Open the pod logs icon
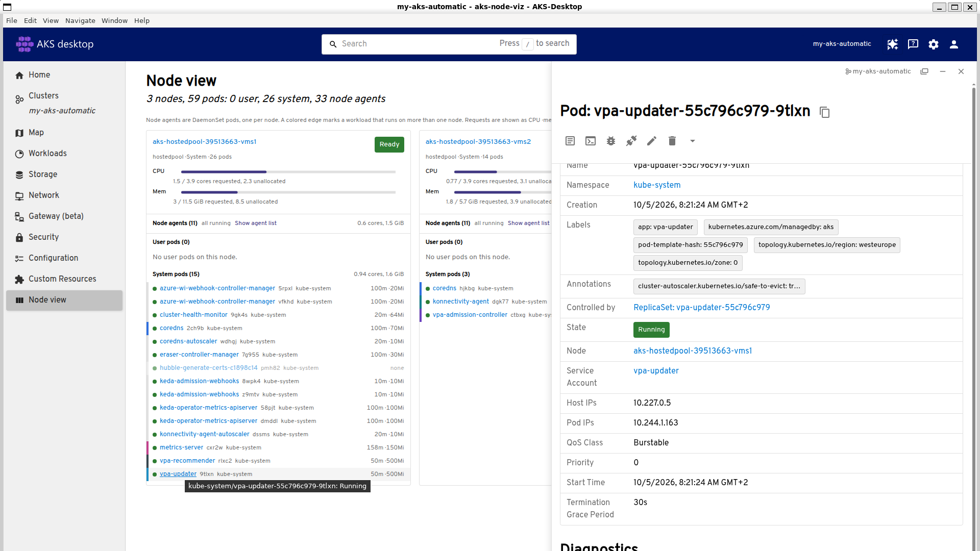Image resolution: width=980 pixels, height=551 pixels. (570, 141)
